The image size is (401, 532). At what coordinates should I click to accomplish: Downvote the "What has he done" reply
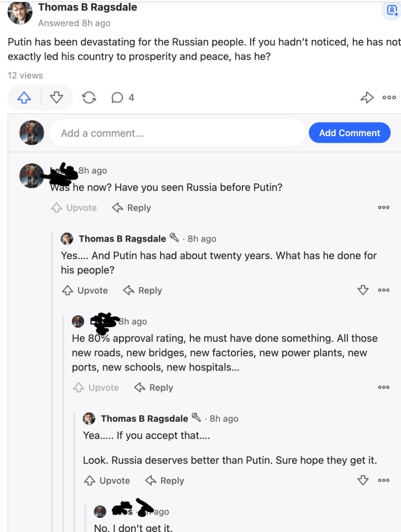coord(363,290)
